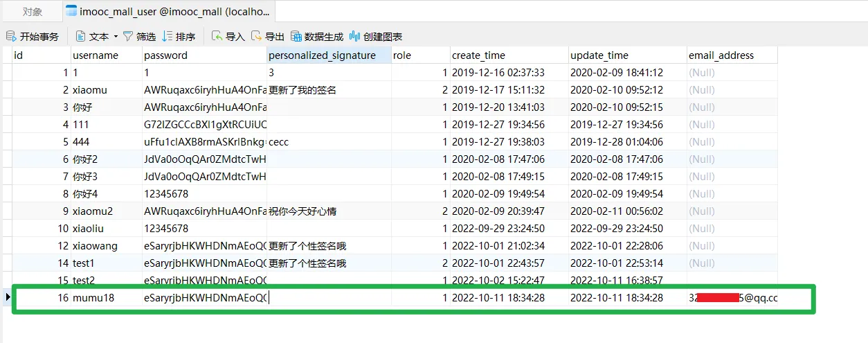Click the password column header

coord(204,55)
